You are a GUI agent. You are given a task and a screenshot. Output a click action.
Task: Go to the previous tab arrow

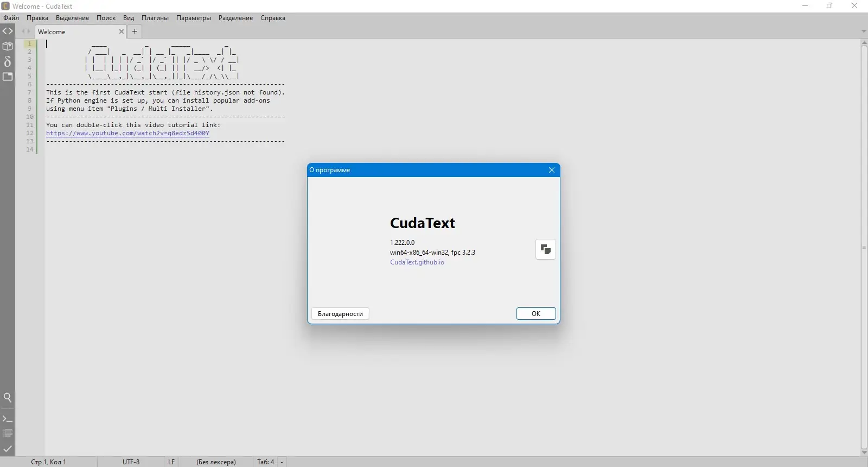point(23,31)
